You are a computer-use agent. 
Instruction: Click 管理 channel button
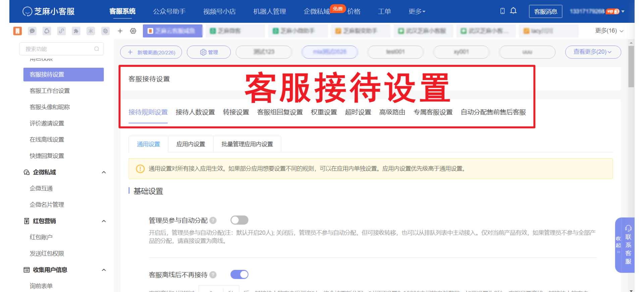(209, 52)
